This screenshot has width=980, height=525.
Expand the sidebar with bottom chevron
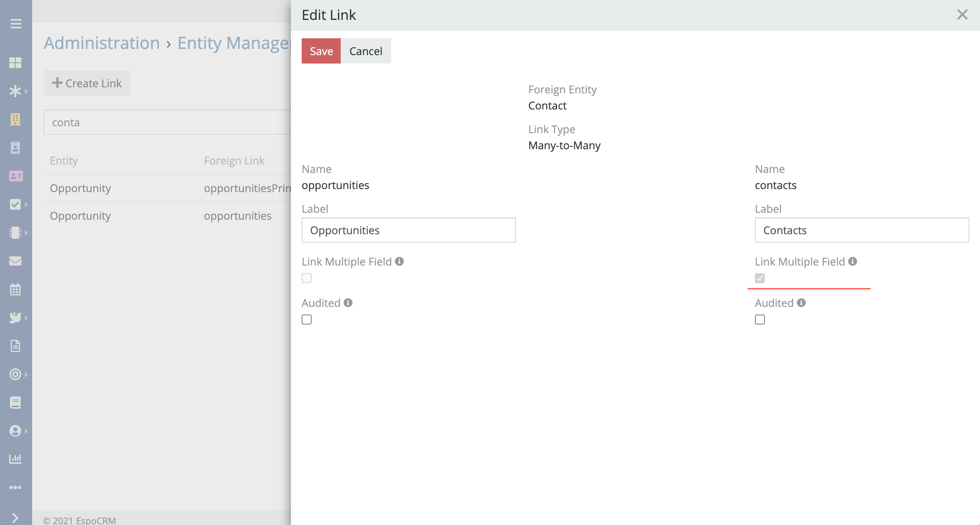[x=15, y=518]
